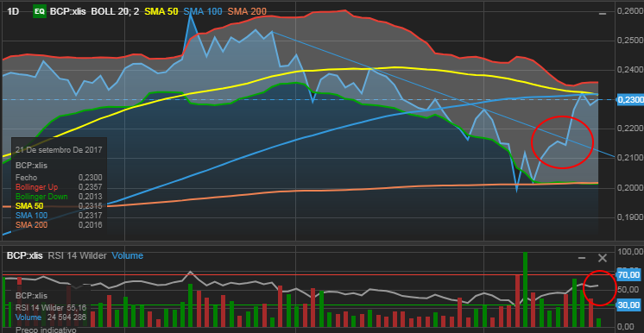Click the Fecho 0,2300 row in tooltip
644x333 pixels.
[59, 178]
